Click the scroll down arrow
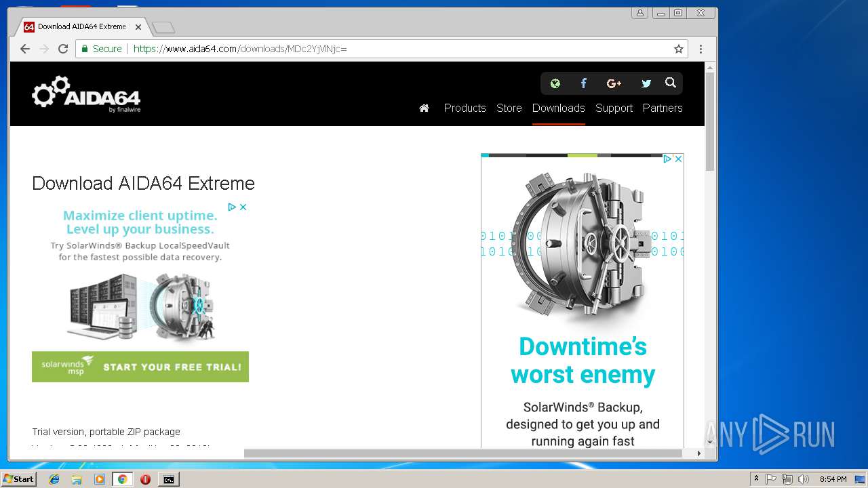The height and width of the screenshot is (488, 868). click(x=710, y=443)
